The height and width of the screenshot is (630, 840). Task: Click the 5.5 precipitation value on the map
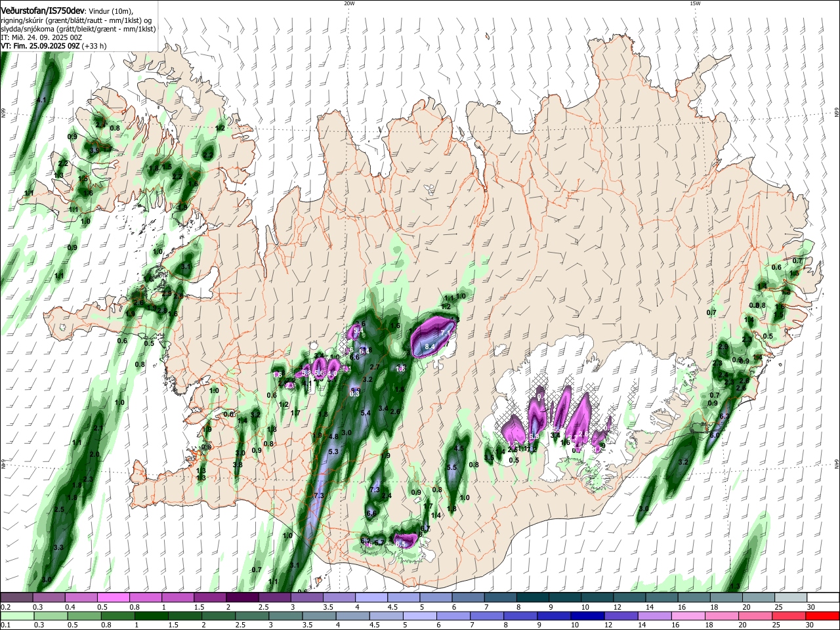pyautogui.click(x=451, y=467)
